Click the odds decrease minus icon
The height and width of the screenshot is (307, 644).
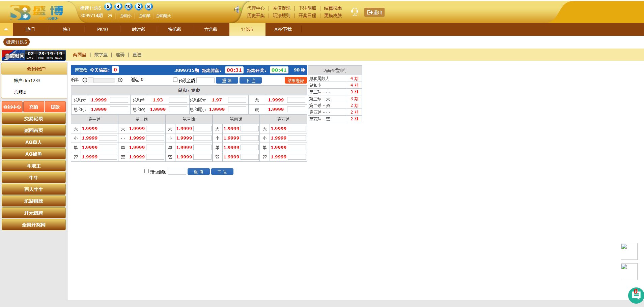coord(85,80)
